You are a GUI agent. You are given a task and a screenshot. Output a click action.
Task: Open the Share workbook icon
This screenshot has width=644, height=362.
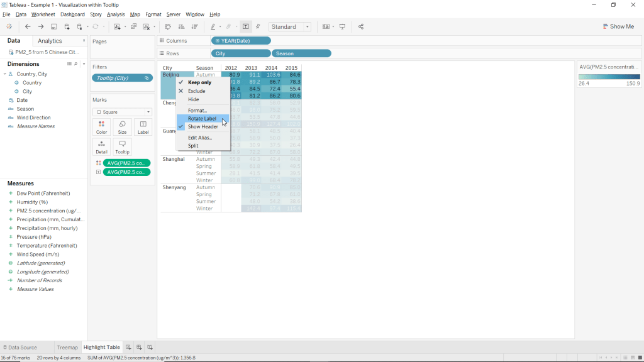[360, 27]
